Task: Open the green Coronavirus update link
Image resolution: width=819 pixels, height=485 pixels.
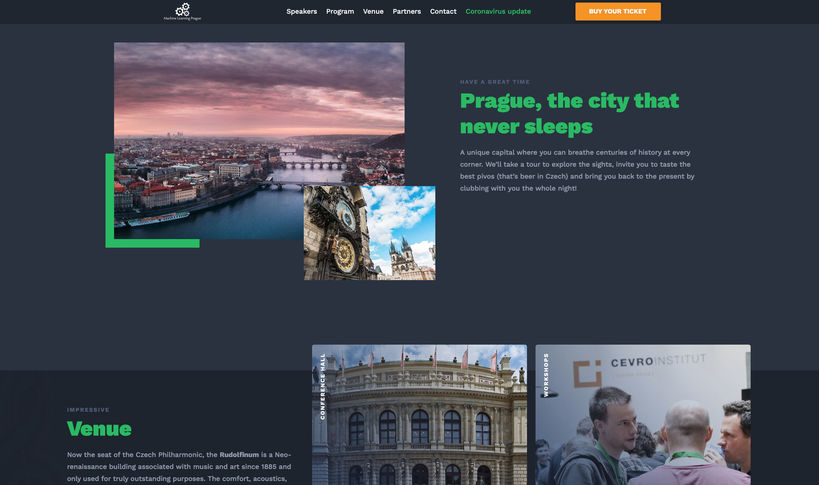Action: point(498,12)
